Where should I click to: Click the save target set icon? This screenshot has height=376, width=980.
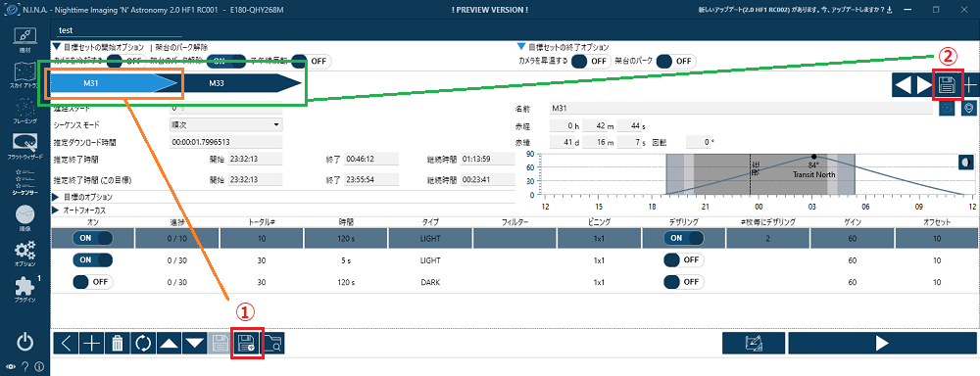[x=247, y=344]
